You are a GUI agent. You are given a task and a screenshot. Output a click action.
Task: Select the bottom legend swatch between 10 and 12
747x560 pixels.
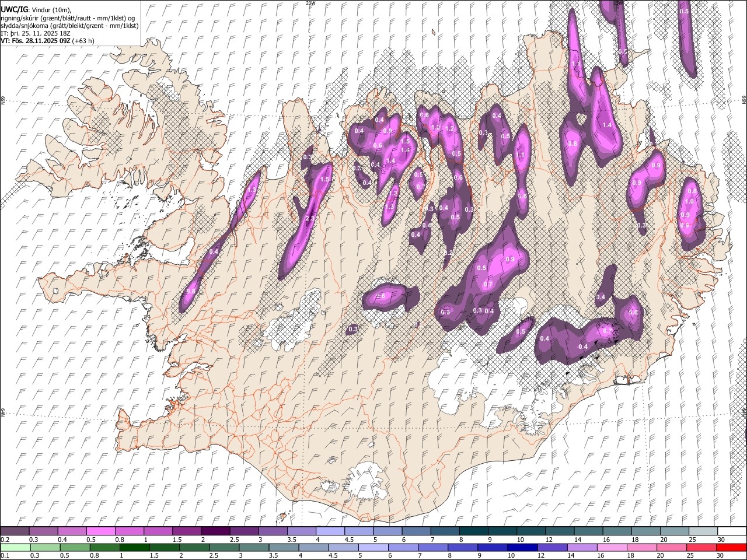tap(522, 547)
